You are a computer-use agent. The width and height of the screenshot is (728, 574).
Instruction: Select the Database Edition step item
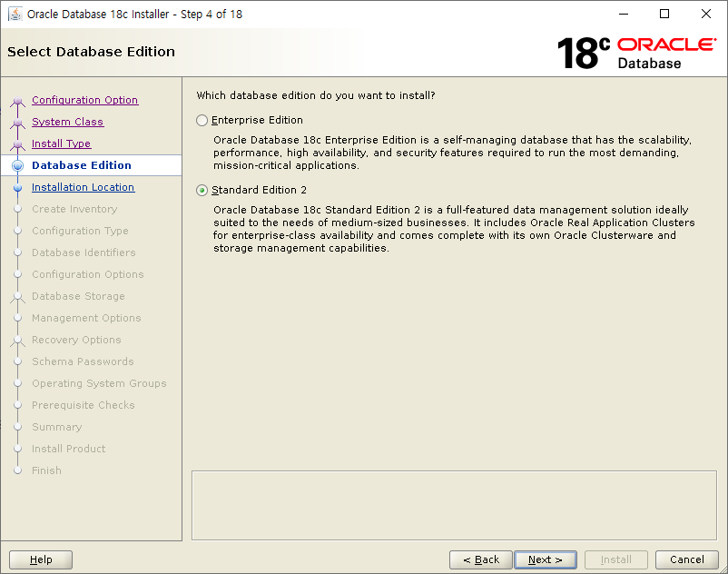coord(92,165)
